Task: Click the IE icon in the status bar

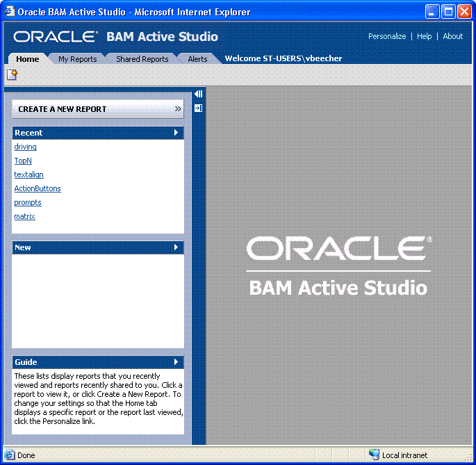Action: (x=10, y=455)
